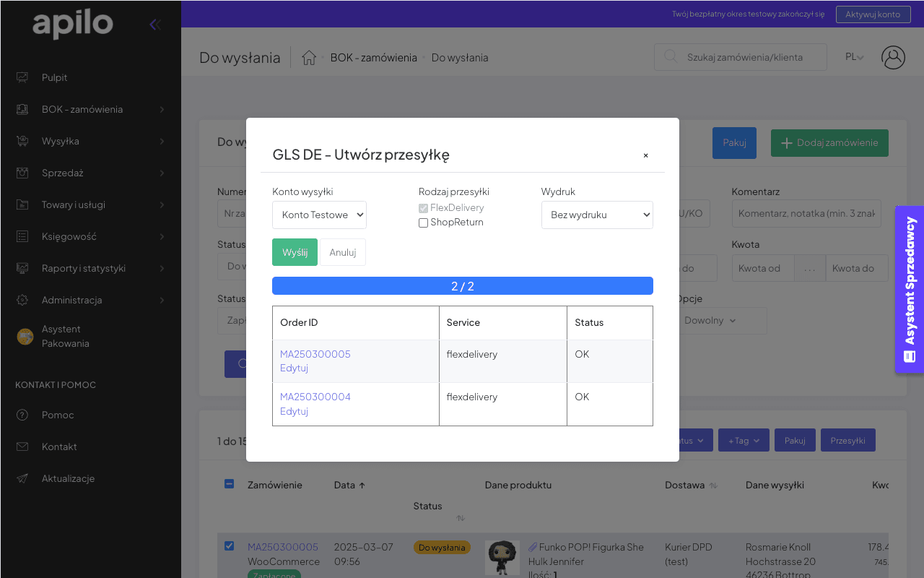
Task: Click the Księgowość sidebar icon
Action: click(x=22, y=236)
